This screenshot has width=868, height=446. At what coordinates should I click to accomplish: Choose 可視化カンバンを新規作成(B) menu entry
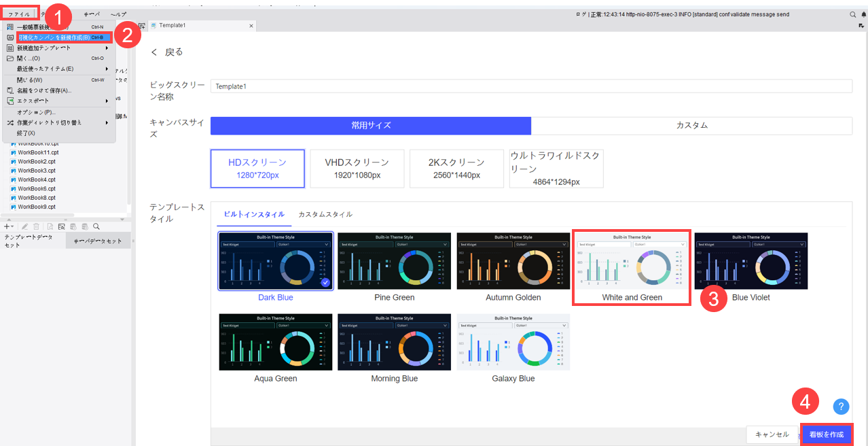[60, 37]
